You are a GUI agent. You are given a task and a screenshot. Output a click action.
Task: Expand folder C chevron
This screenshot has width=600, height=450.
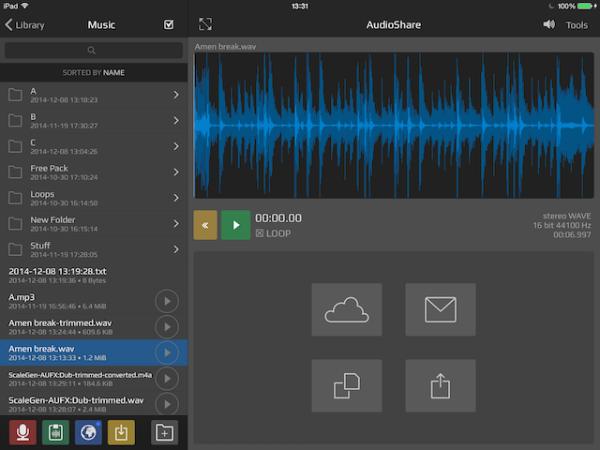click(x=176, y=146)
